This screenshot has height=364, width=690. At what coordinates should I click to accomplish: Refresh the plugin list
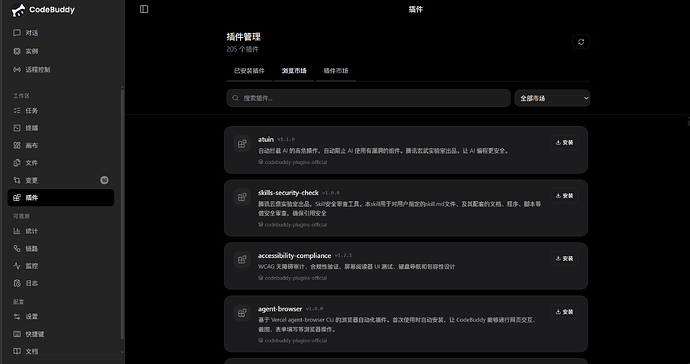click(x=581, y=42)
